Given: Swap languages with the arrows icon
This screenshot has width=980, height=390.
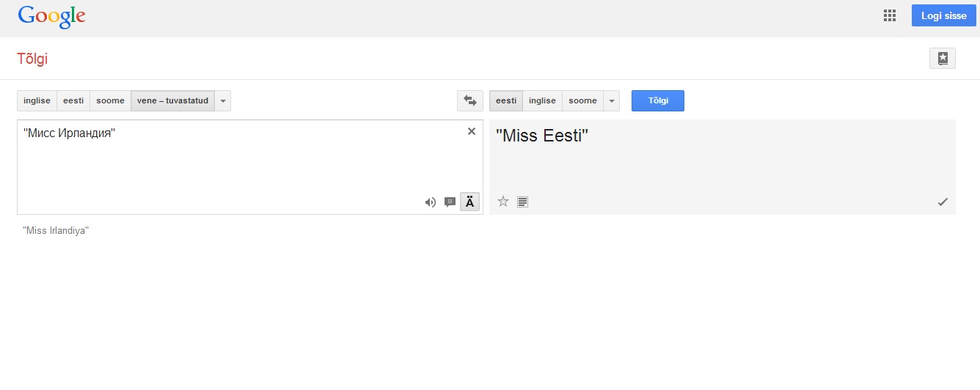Looking at the screenshot, I should (x=469, y=100).
